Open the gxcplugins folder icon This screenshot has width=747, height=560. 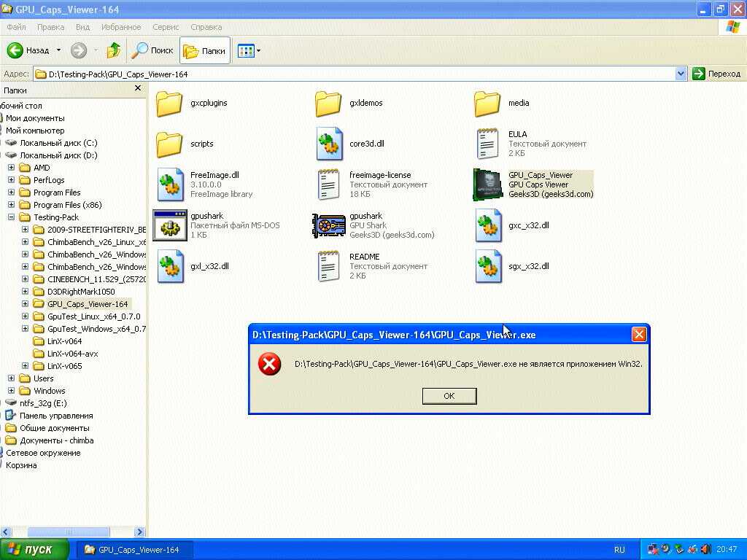coord(169,104)
